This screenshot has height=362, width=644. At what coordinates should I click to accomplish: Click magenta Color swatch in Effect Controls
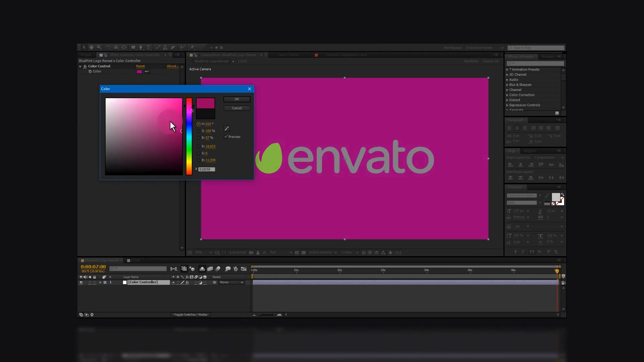140,71
